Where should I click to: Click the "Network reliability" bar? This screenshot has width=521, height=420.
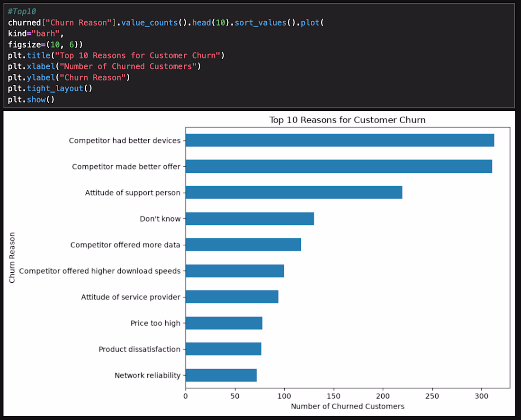point(221,375)
